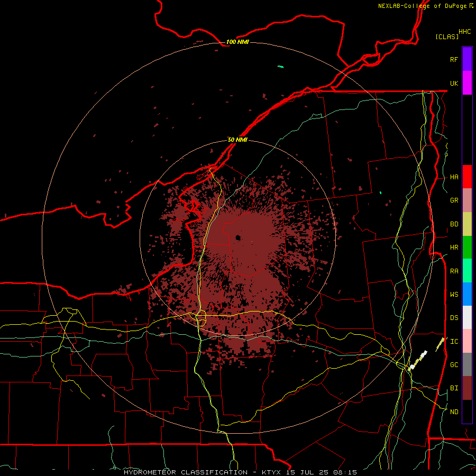The height and width of the screenshot is (476, 476).
Task: Click the UK magenta legend swatch
Action: (x=467, y=83)
